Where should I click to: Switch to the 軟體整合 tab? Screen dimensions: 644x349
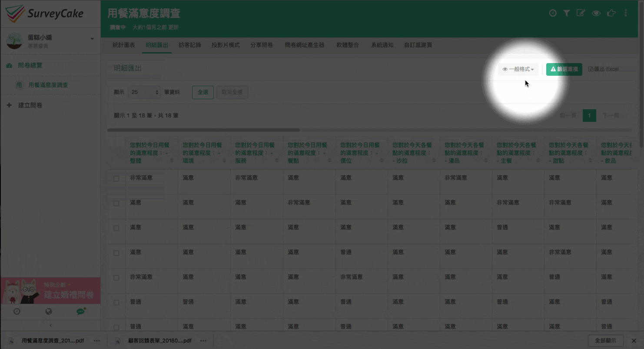(x=348, y=45)
